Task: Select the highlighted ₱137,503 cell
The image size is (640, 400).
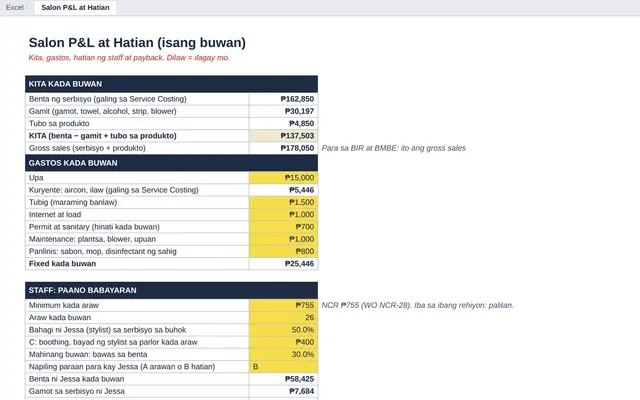Action: (283, 136)
